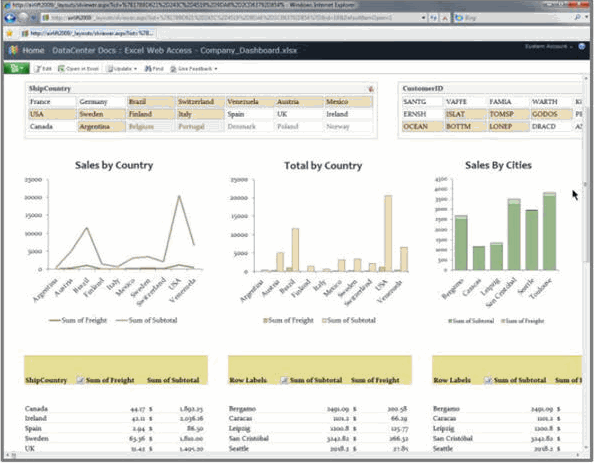Screen dimensions: 594x463
Task: Select WARTH in the CustomerID slicer
Action: [551, 102]
